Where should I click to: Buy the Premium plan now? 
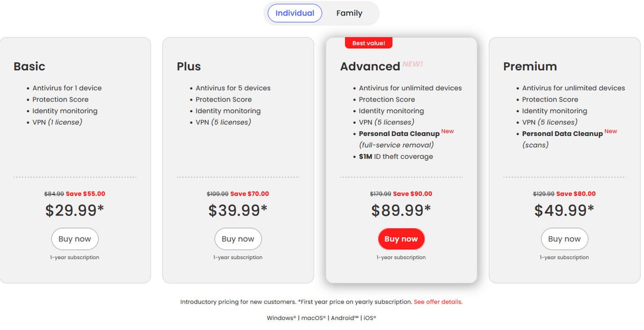pyautogui.click(x=564, y=239)
